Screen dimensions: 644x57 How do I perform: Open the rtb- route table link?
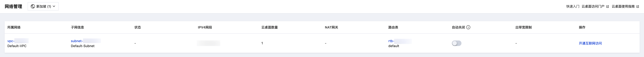click(391, 41)
